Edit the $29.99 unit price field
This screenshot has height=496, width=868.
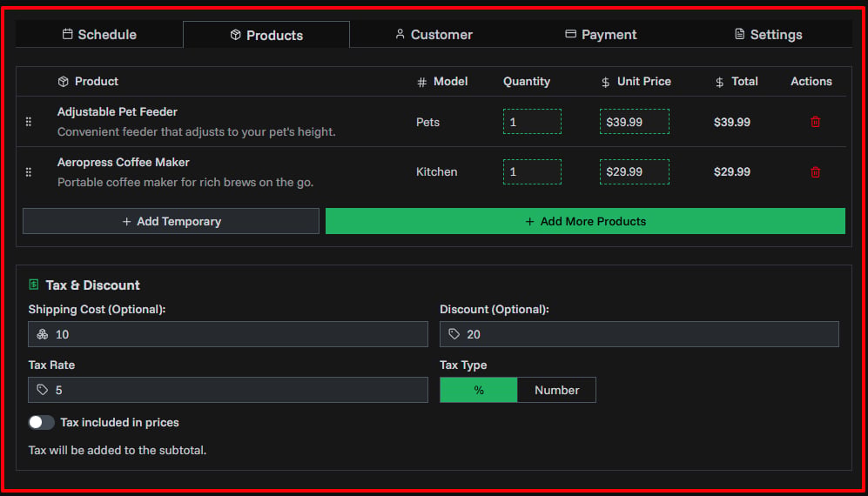coord(635,171)
